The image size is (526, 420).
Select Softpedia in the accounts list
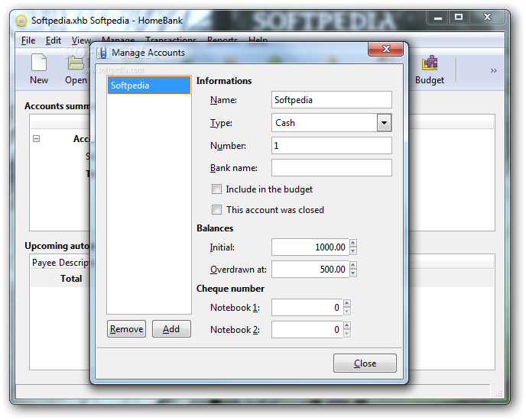pyautogui.click(x=149, y=86)
